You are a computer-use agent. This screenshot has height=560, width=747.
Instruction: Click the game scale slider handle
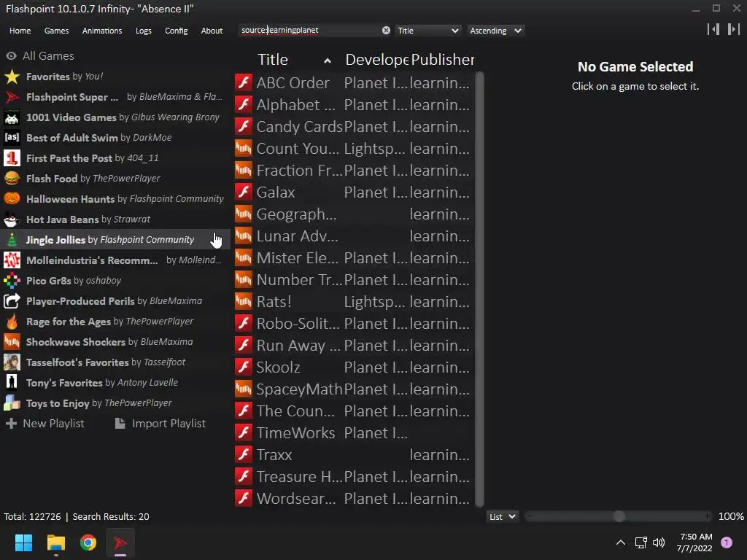click(x=619, y=517)
